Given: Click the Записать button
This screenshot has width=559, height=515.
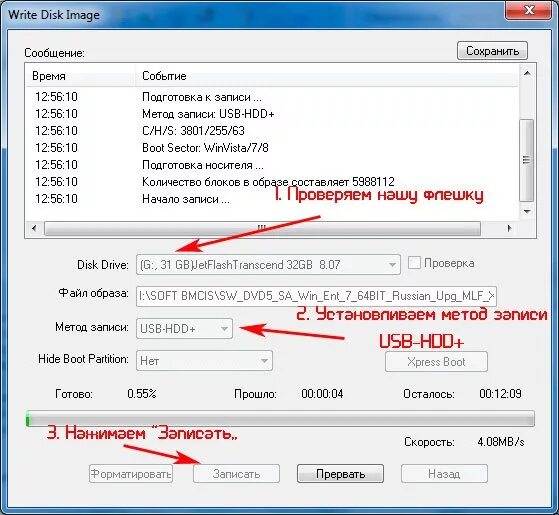Looking at the screenshot, I should [236, 474].
